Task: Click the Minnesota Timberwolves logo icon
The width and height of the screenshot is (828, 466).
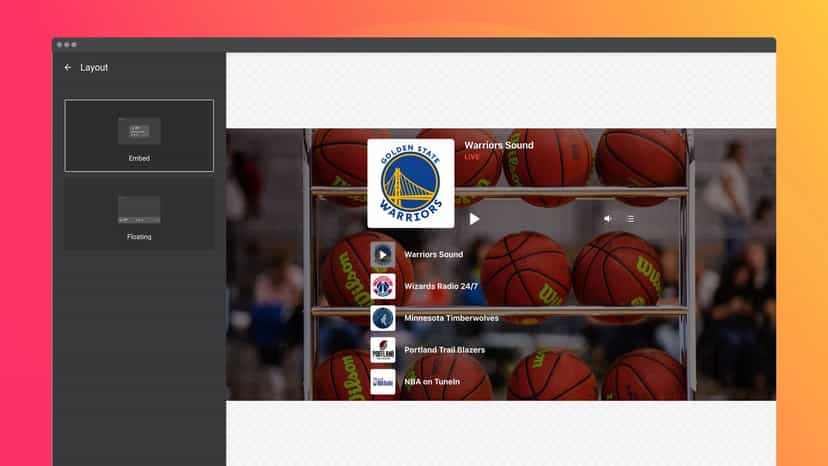Action: (x=383, y=318)
